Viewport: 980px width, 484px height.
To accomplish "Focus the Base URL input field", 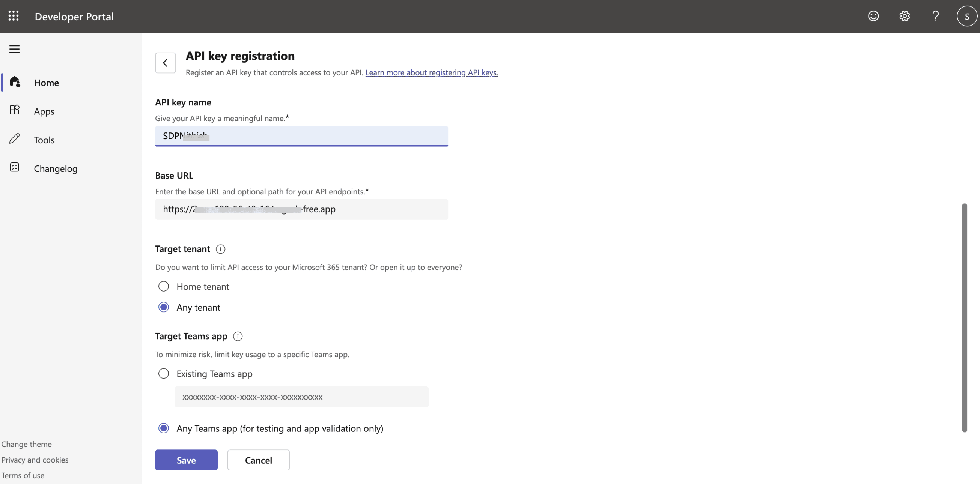I will pos(302,209).
